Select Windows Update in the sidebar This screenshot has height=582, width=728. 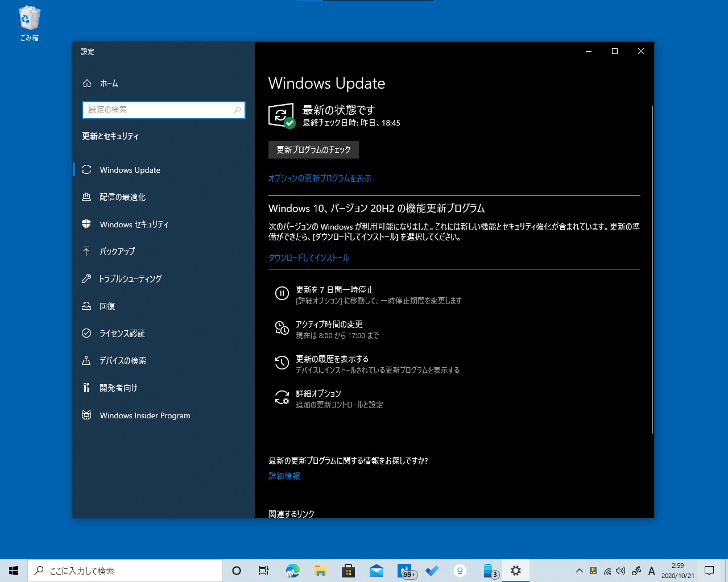129,169
